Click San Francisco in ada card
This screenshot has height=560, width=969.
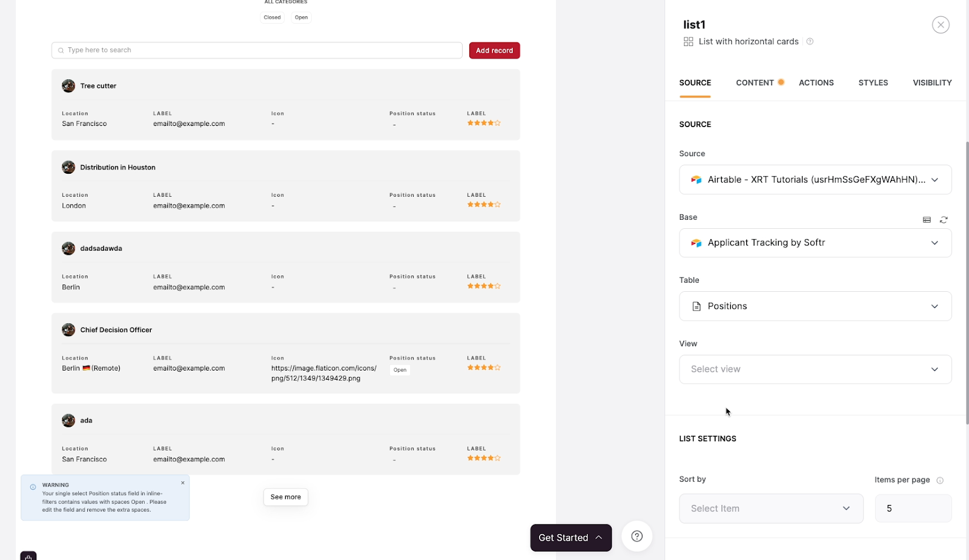(x=84, y=460)
